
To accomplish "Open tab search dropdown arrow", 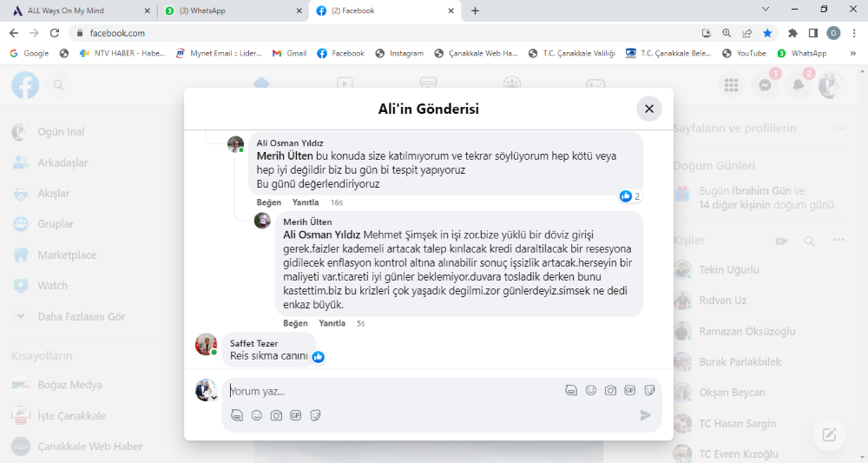I will [x=766, y=9].
